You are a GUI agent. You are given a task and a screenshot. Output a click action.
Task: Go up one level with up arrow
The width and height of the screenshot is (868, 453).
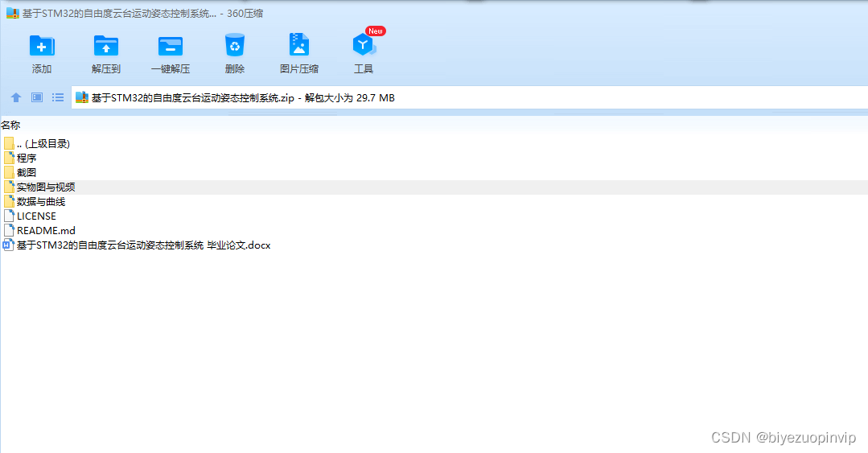tap(16, 97)
